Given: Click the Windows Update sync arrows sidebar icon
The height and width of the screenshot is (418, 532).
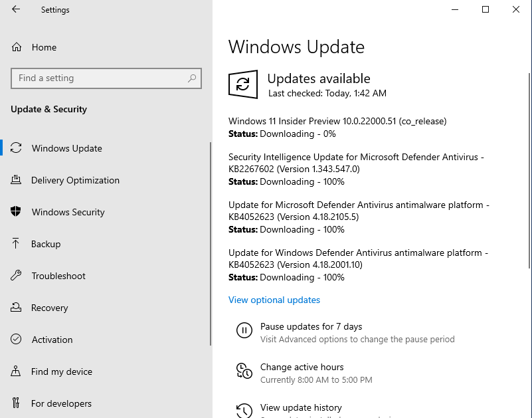Looking at the screenshot, I should click(16, 148).
